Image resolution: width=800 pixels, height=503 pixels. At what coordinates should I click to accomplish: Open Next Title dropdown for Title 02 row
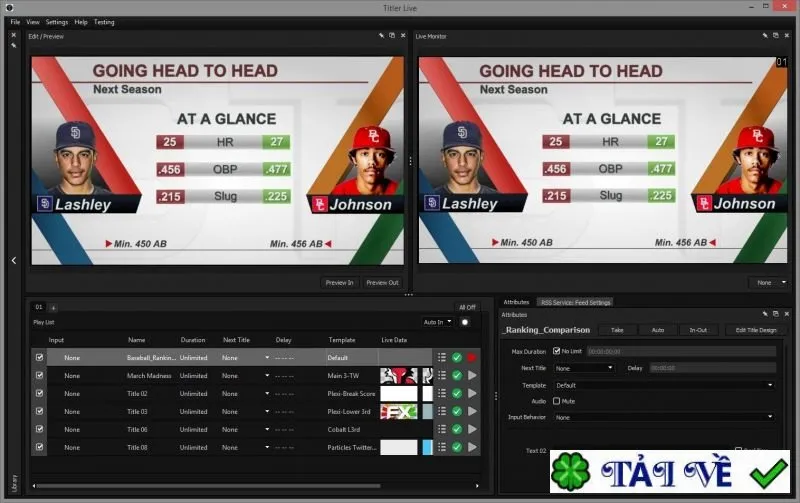267,393
